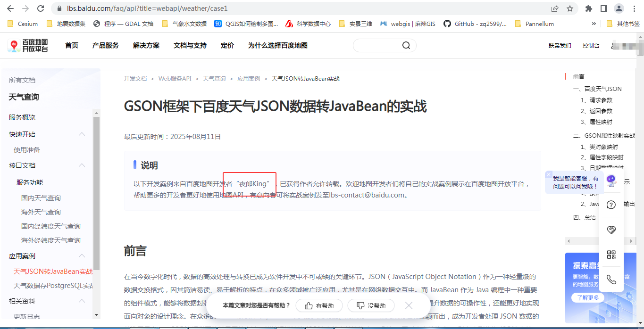Collapse the 接口文档 section chevron
644x329 pixels.
[x=82, y=165]
